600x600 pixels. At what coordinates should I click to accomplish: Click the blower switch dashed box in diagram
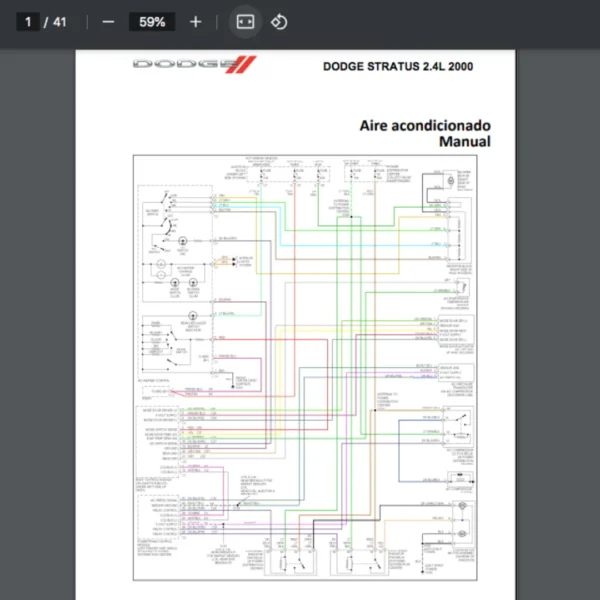(x=175, y=242)
